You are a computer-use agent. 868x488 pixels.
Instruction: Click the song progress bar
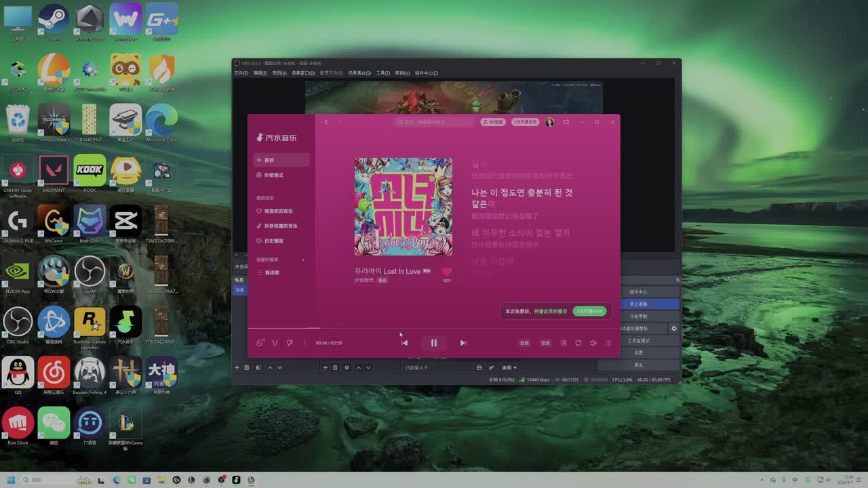pos(434,329)
